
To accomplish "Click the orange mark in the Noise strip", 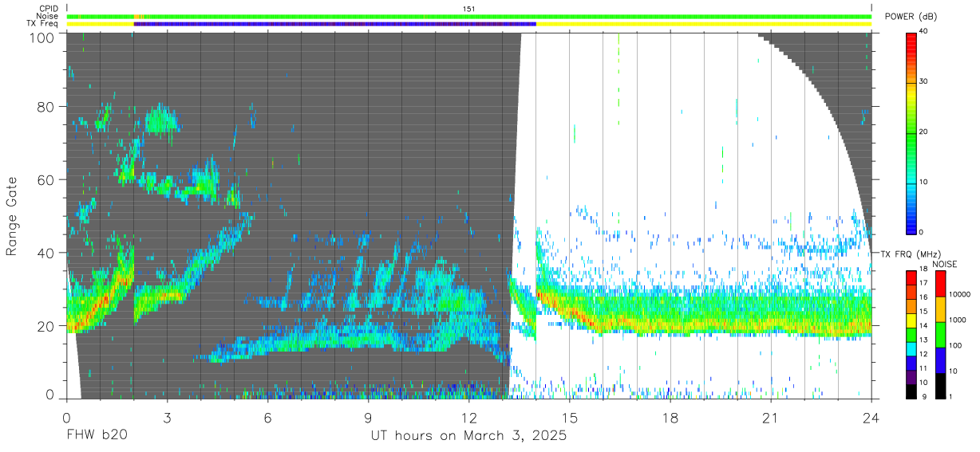I will coord(137,16).
